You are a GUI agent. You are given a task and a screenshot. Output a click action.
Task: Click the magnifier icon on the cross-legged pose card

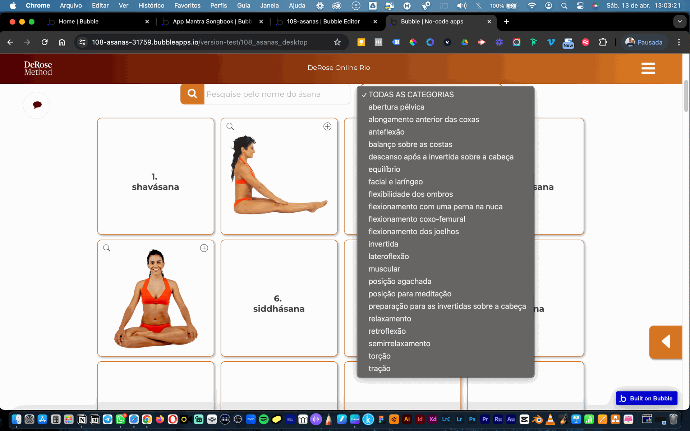[x=106, y=248]
